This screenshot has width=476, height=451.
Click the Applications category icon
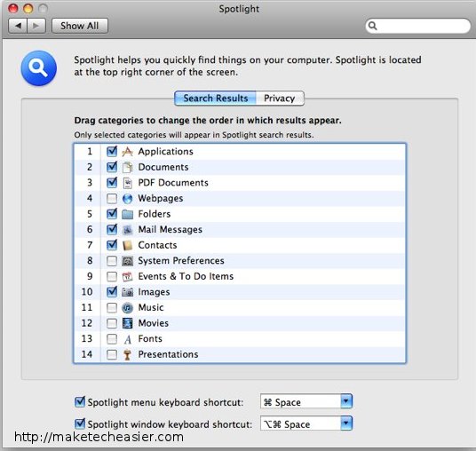click(x=128, y=152)
